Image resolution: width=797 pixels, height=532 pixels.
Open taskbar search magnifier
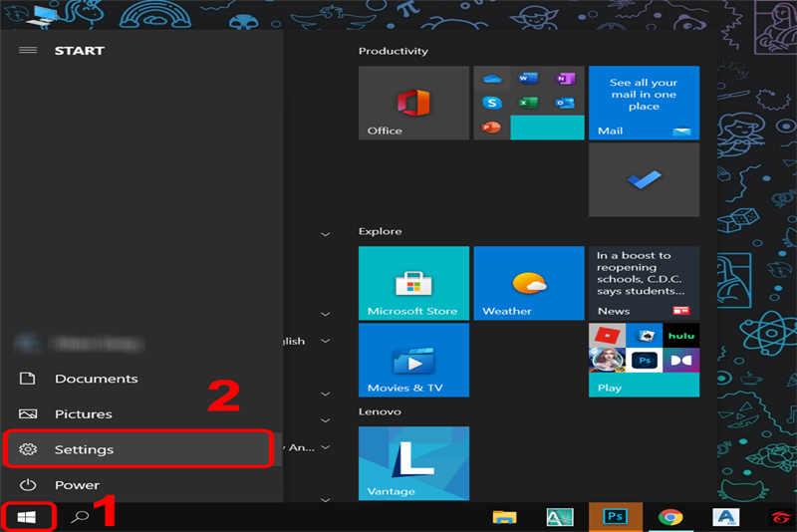click(x=80, y=517)
